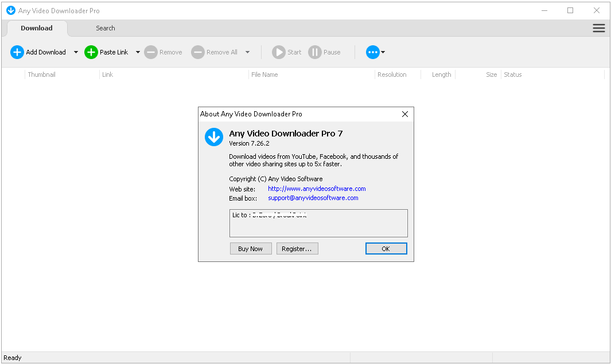Image resolution: width=611 pixels, height=364 pixels.
Task: Expand the Remove All dropdown arrow
Action: [247, 52]
